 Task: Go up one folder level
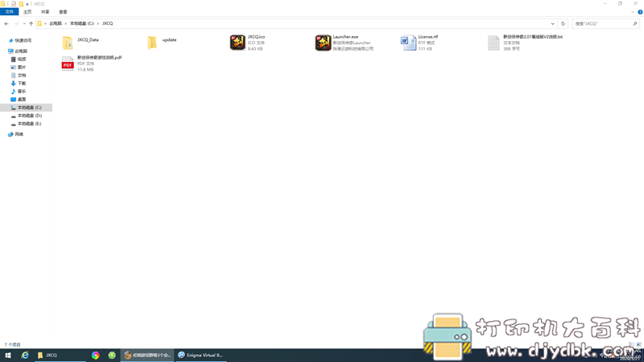tap(31, 24)
